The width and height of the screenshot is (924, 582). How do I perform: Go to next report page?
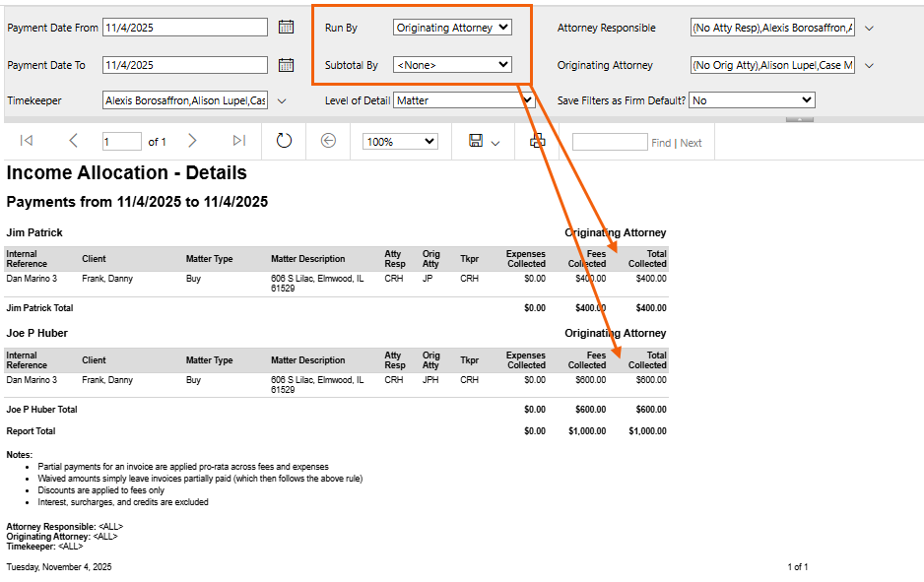tap(192, 142)
